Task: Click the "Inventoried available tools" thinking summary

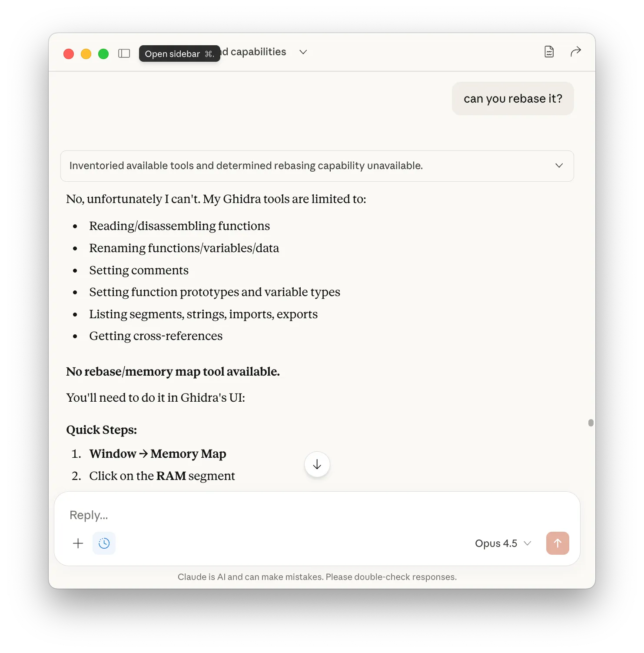Action: [x=246, y=166]
